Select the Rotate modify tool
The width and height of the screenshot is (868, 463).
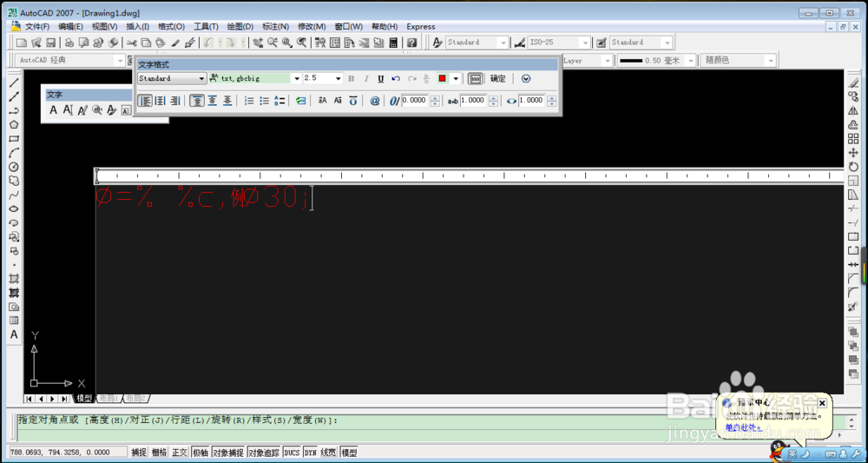click(853, 167)
